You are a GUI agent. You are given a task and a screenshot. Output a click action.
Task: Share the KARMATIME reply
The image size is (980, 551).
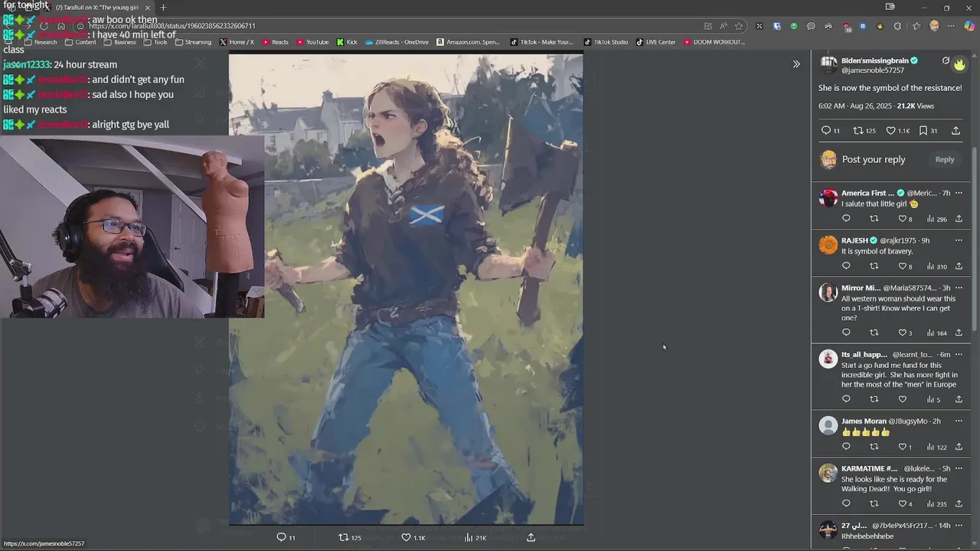click(959, 504)
